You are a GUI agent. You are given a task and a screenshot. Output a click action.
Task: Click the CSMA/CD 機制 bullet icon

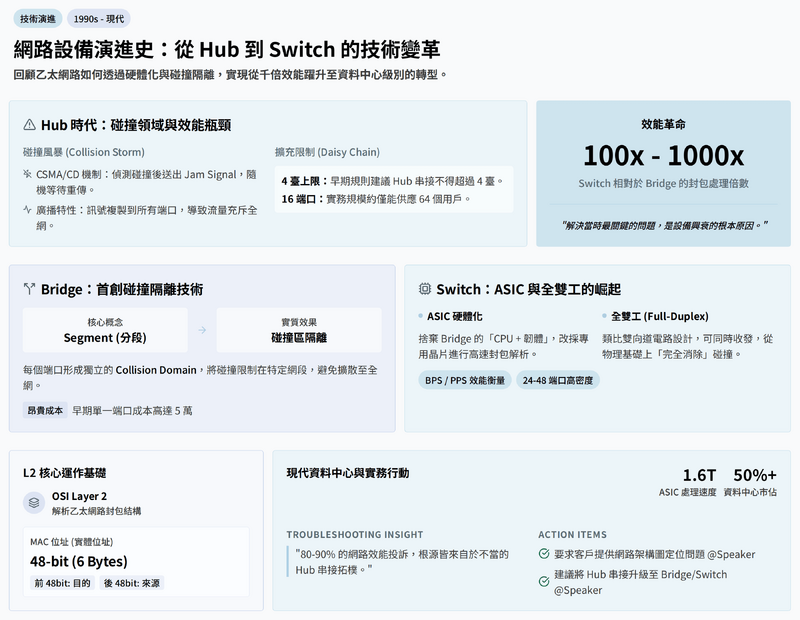(x=28, y=174)
